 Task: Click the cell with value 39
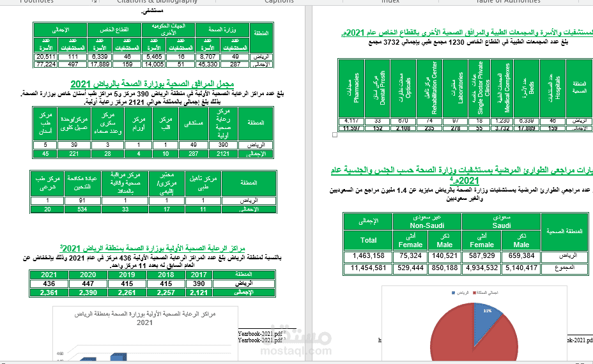pos(74,145)
